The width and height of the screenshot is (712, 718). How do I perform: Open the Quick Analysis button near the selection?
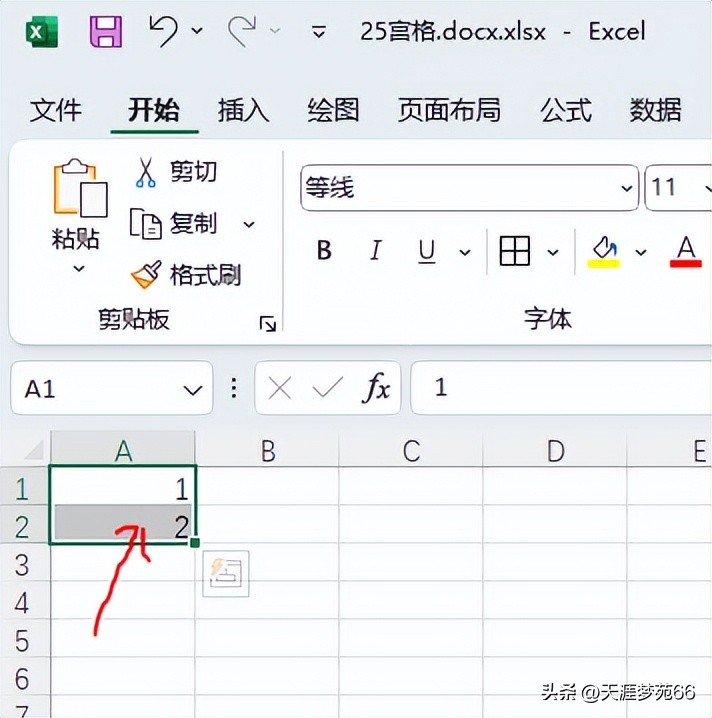click(226, 573)
